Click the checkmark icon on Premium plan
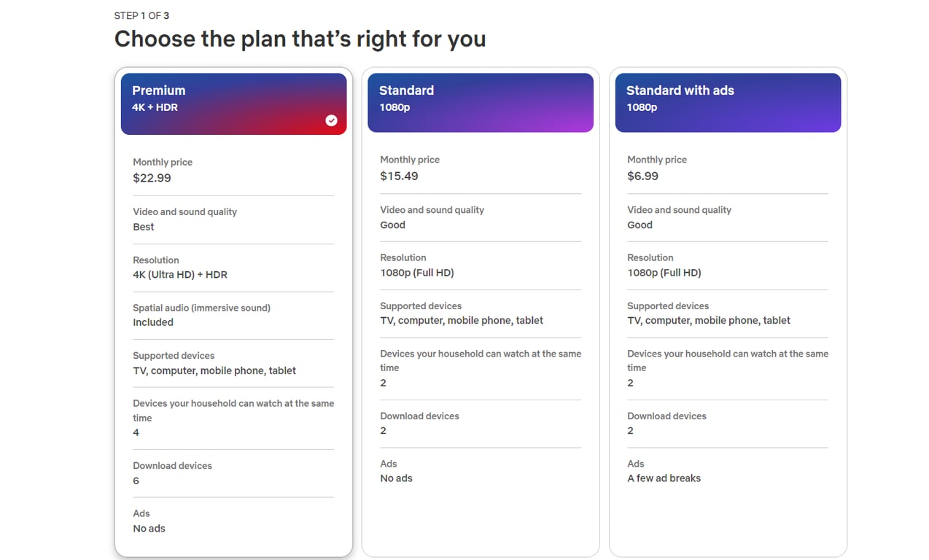Screen dimensions: 929x560 point(332,120)
